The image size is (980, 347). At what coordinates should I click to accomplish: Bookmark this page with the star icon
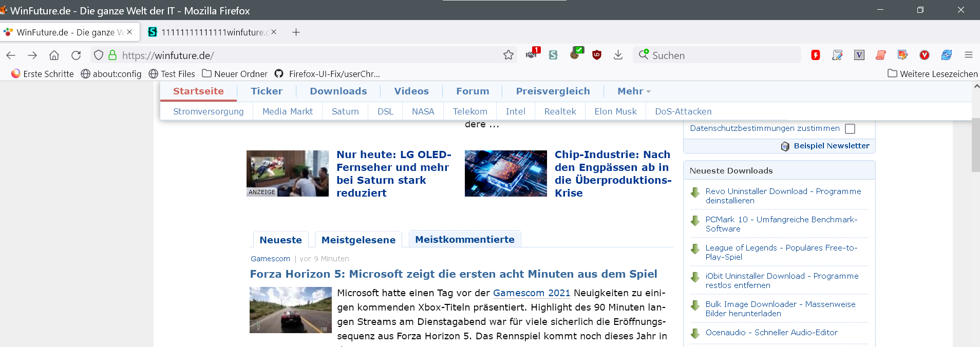click(508, 55)
